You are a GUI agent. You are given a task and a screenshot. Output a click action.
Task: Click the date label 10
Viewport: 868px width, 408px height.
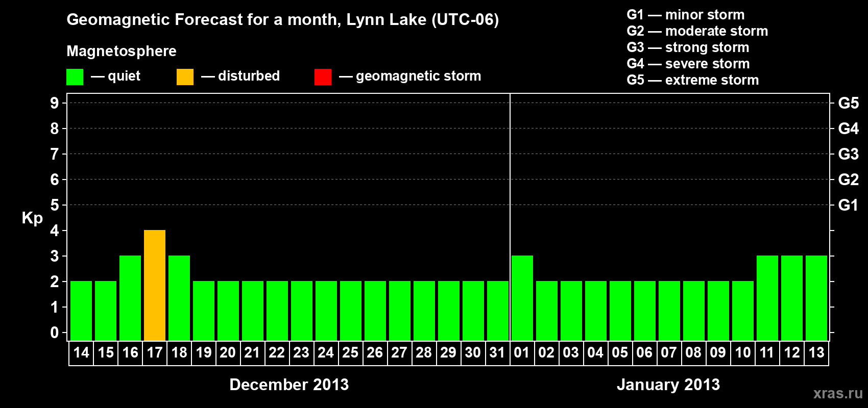(x=743, y=352)
